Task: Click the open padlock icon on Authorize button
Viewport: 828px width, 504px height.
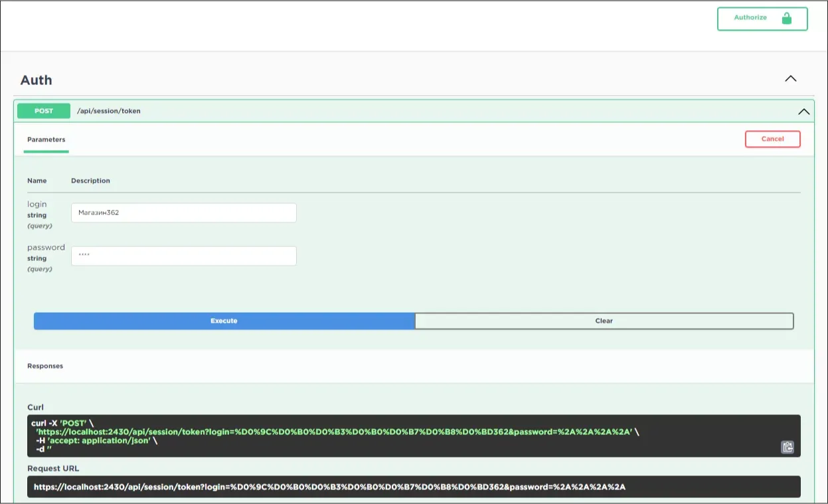Action: 787,18
